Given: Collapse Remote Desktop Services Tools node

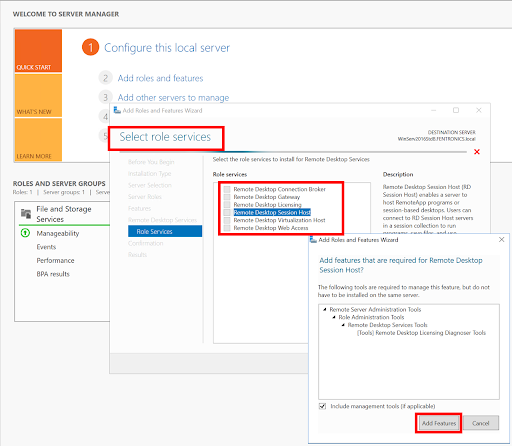Looking at the screenshot, I should coord(343,325).
